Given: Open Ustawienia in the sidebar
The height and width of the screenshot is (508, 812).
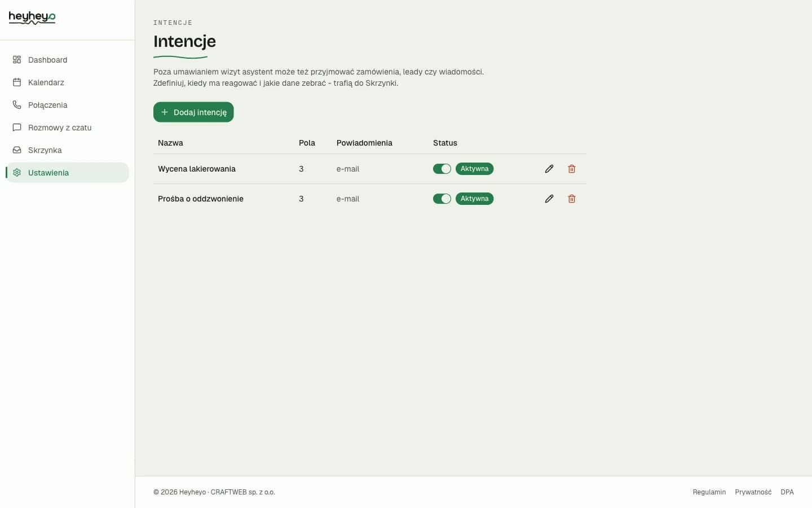Looking at the screenshot, I should (67, 173).
